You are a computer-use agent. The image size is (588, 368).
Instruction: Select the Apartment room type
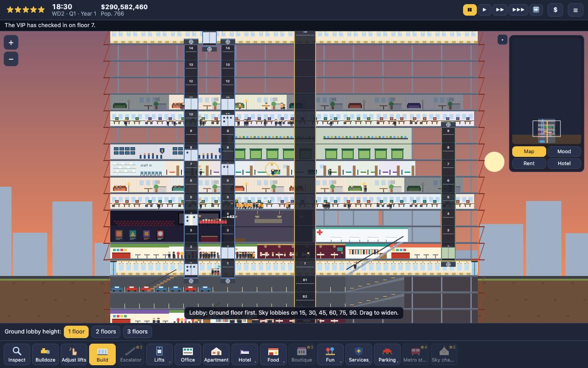[216, 354]
